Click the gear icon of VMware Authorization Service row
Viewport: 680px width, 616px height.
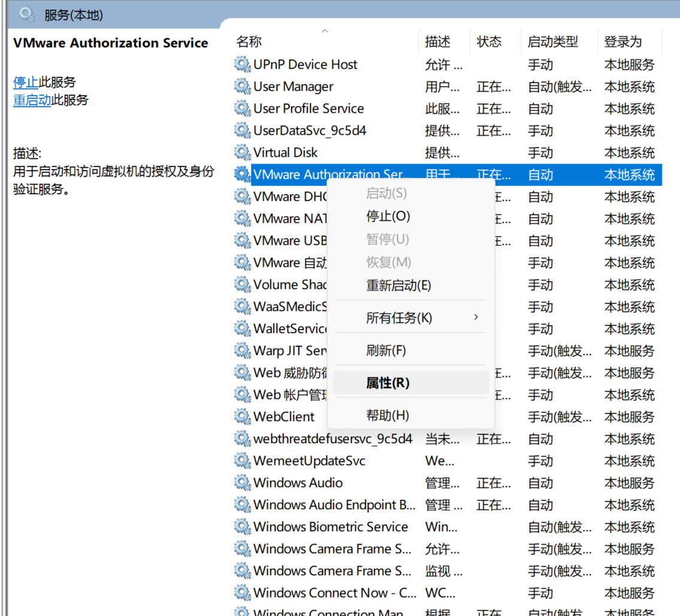coord(243,174)
